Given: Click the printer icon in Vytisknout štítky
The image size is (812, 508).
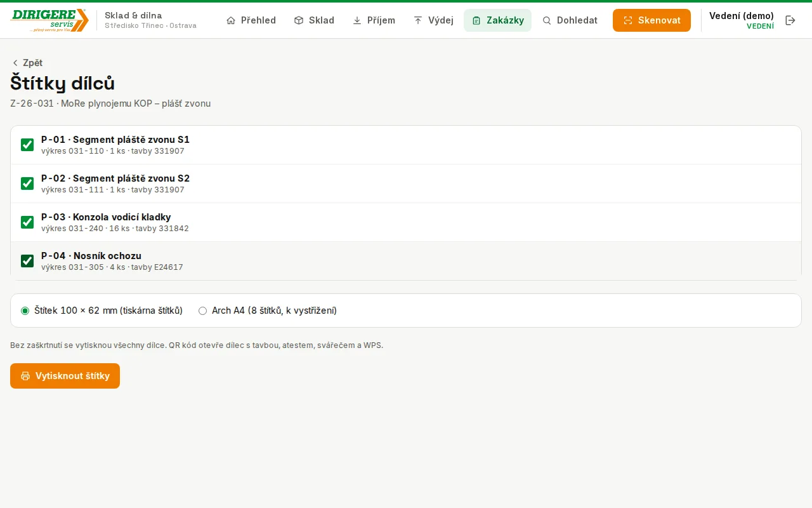Looking at the screenshot, I should pyautogui.click(x=25, y=376).
